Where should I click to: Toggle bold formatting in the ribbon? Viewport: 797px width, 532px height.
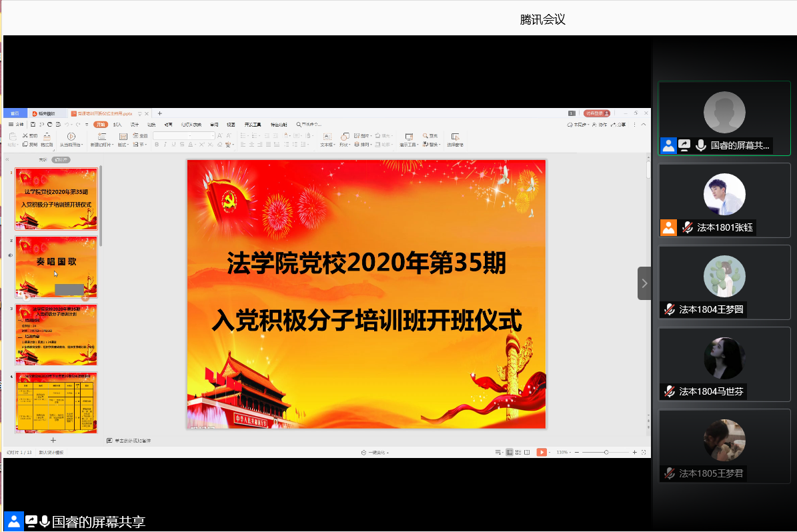[x=157, y=145]
